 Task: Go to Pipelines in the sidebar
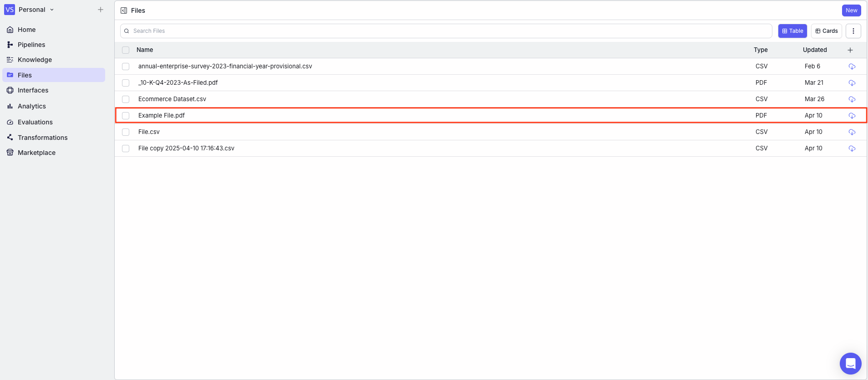click(x=31, y=45)
